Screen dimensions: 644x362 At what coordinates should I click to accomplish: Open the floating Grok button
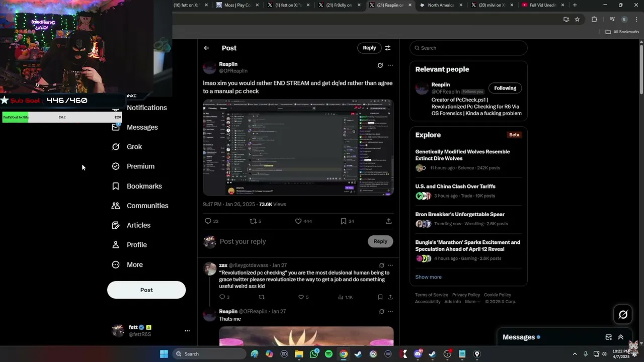click(x=623, y=315)
